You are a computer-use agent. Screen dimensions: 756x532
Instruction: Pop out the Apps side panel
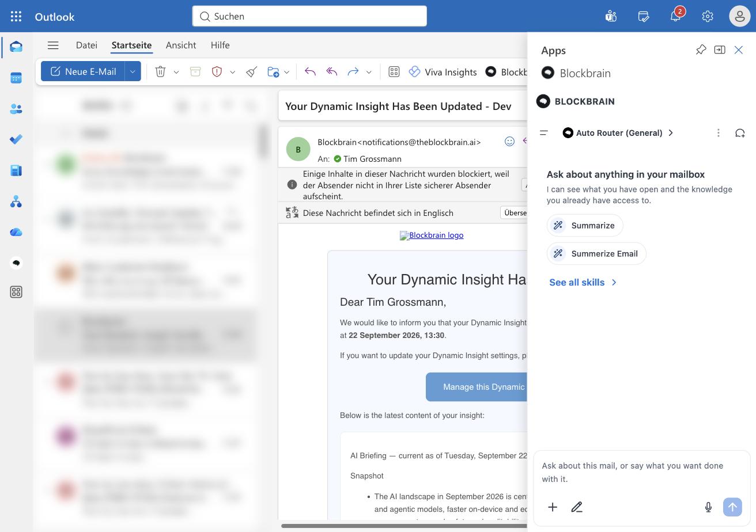pyautogui.click(x=720, y=50)
